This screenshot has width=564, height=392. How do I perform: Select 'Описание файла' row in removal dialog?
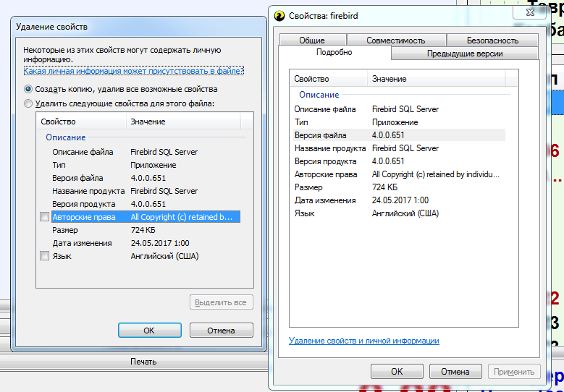(146, 152)
